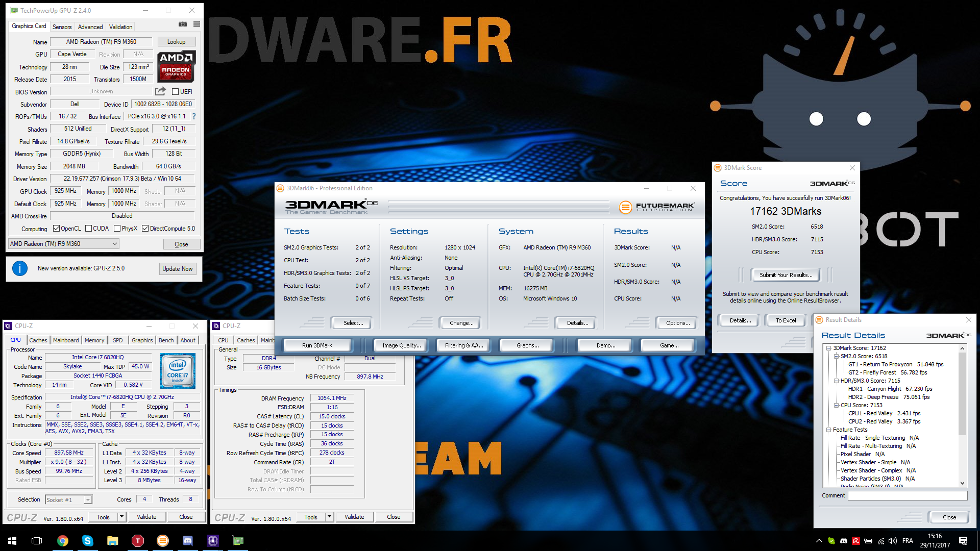Open Task View on the taskbar
The image size is (980, 551).
point(37,541)
